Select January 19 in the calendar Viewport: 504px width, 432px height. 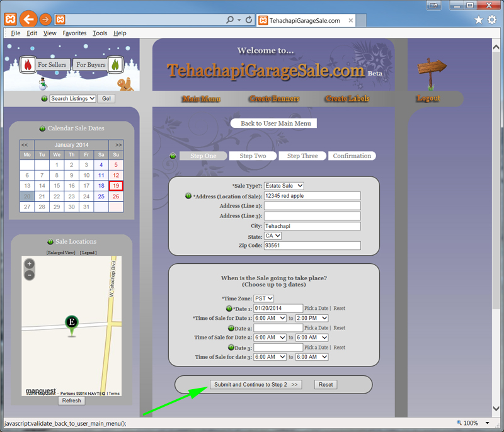[116, 186]
